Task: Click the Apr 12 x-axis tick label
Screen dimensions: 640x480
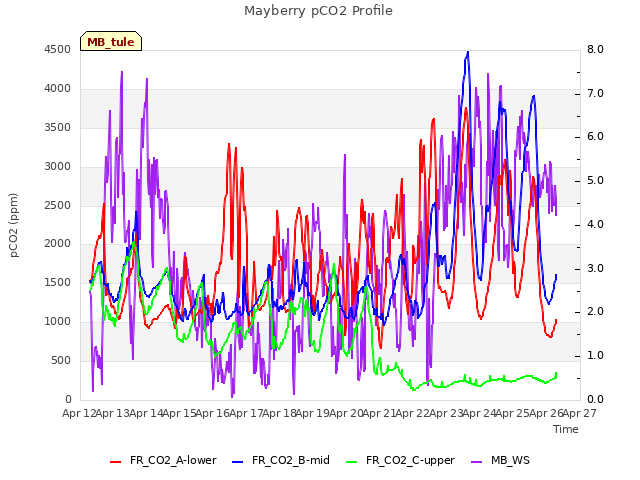Action: tap(79, 413)
